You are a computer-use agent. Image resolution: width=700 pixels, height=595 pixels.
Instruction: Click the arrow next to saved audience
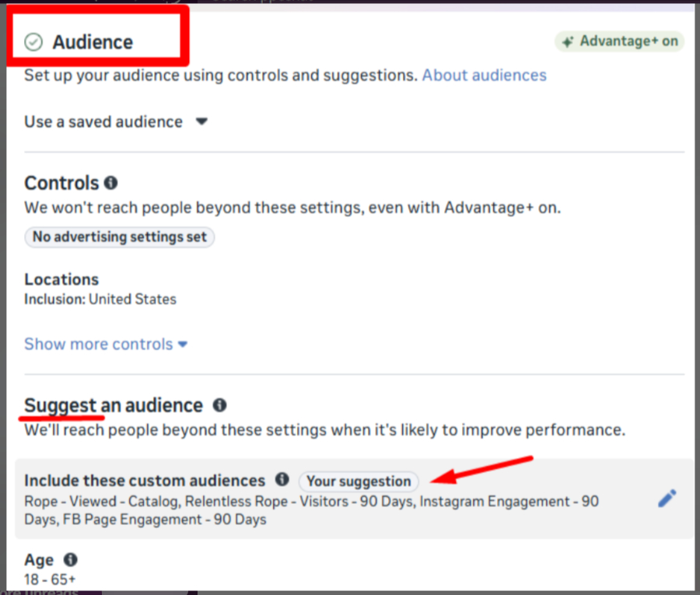click(x=201, y=122)
